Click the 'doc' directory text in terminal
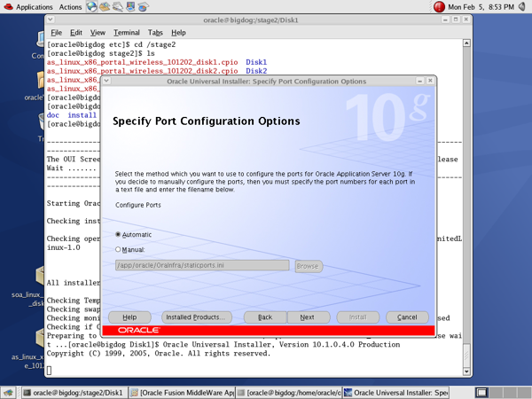The width and height of the screenshot is (532, 399). coord(53,115)
